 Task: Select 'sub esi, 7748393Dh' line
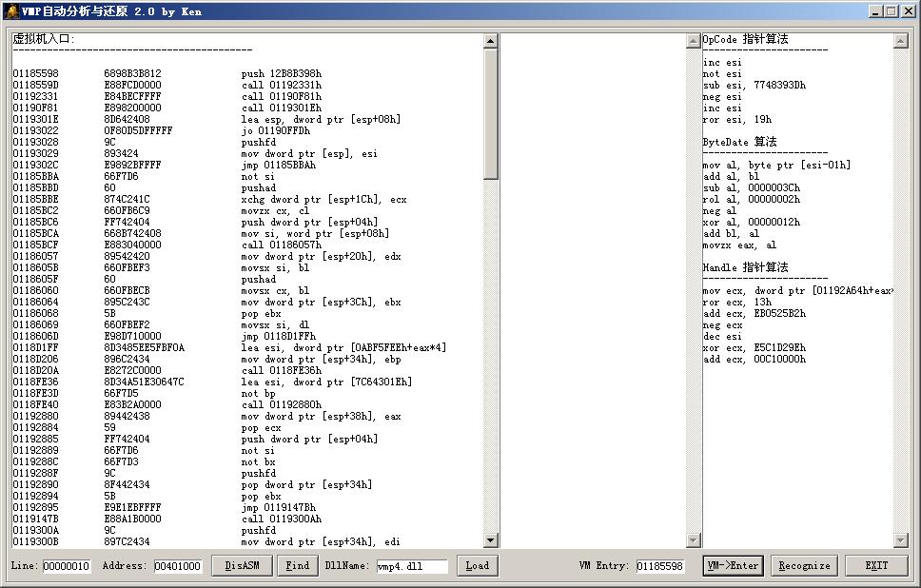pyautogui.click(x=754, y=86)
